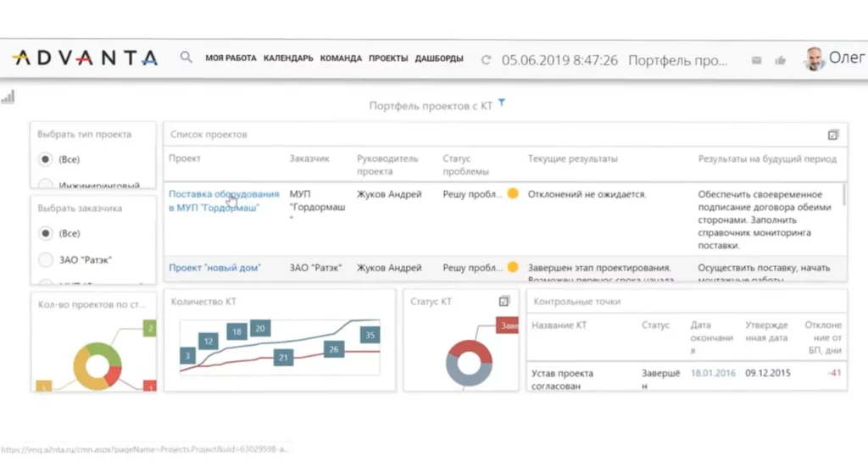Open the filter icon near portfolio title
The width and height of the screenshot is (868, 473).
(502, 103)
